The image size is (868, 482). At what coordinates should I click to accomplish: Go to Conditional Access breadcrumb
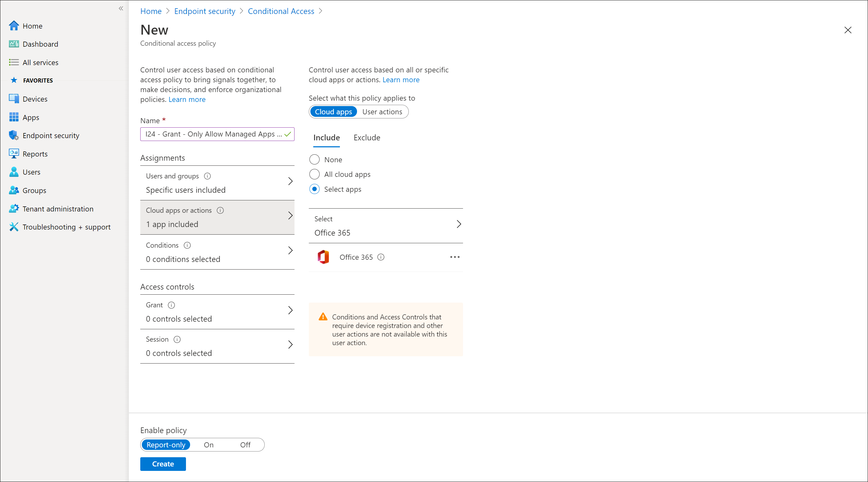281,11
